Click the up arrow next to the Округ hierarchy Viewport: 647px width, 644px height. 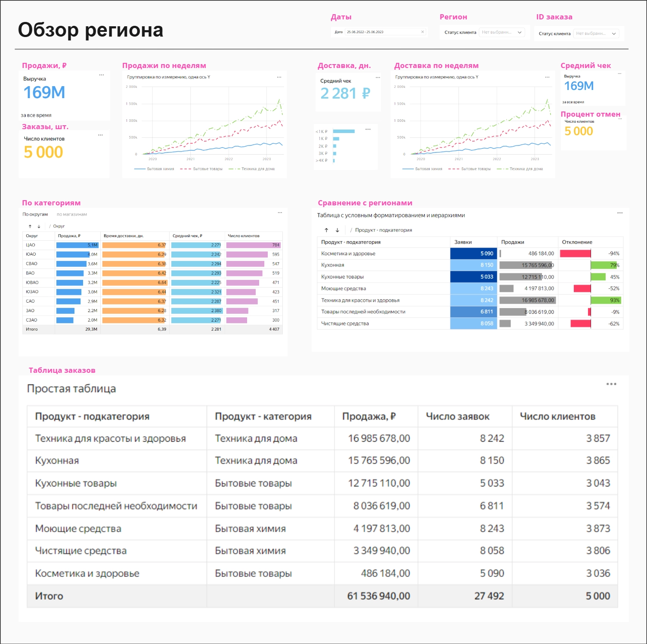(30, 226)
